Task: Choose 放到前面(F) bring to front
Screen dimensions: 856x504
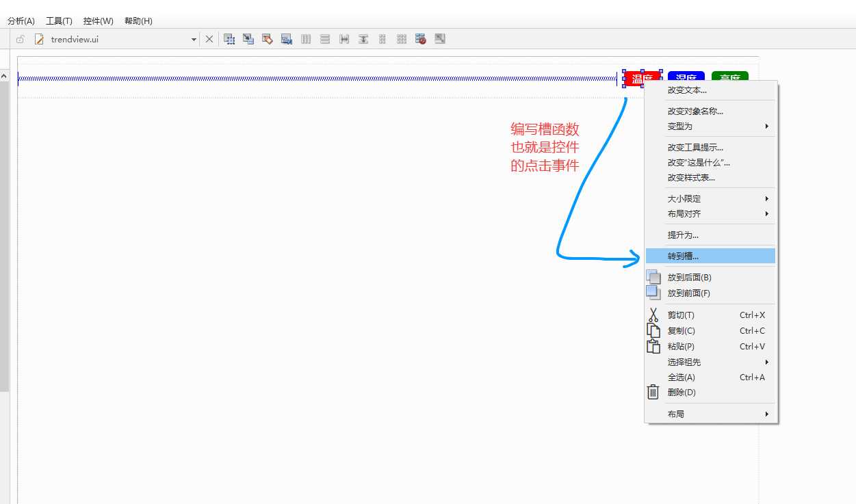Action: tap(711, 293)
